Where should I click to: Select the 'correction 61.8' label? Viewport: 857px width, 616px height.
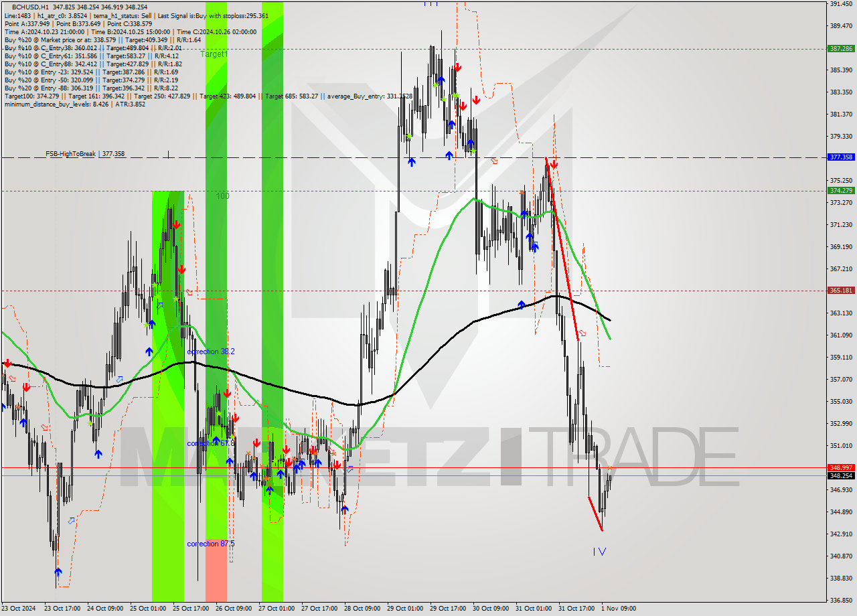point(211,443)
